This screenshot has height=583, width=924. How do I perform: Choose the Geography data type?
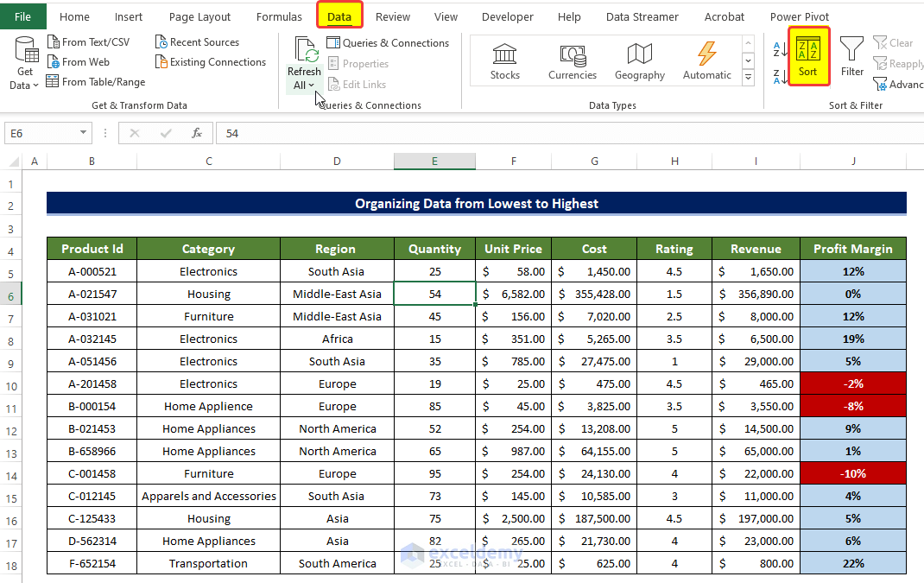point(639,60)
